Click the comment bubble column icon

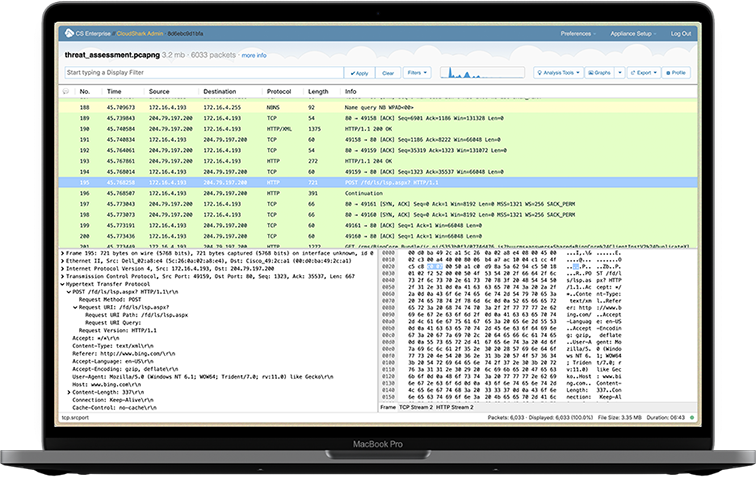pyautogui.click(x=66, y=91)
